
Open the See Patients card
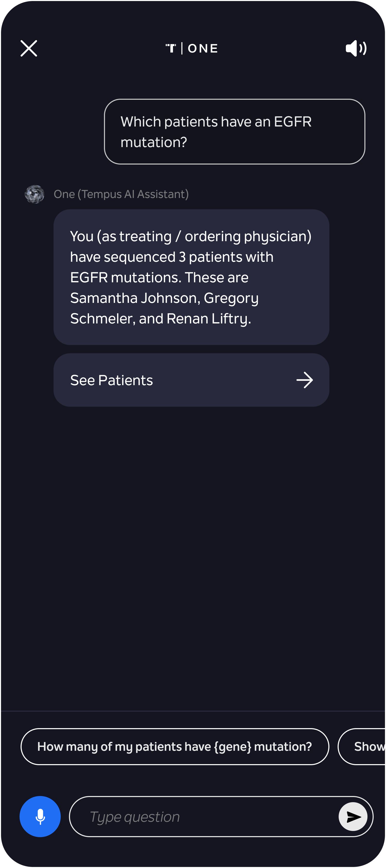point(191,380)
